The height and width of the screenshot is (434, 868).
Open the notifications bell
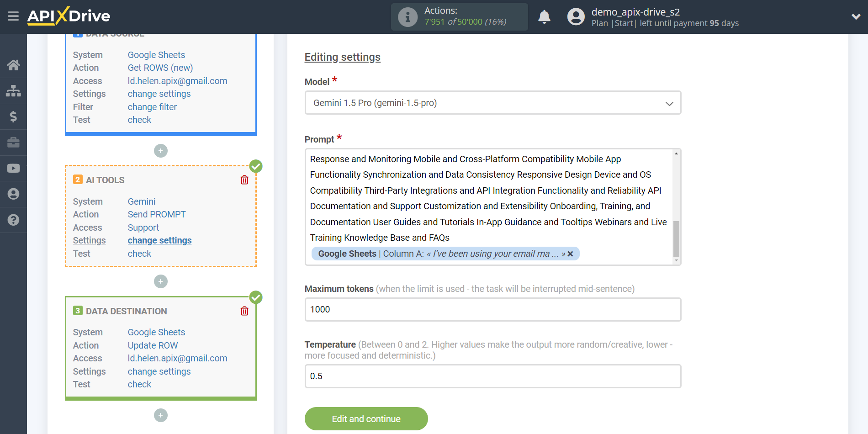click(544, 17)
